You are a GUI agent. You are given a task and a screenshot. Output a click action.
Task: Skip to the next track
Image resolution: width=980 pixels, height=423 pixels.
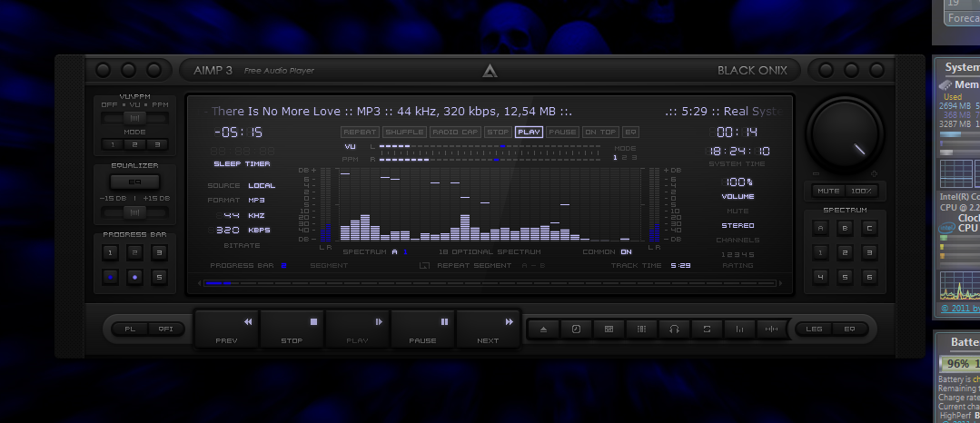tap(489, 329)
